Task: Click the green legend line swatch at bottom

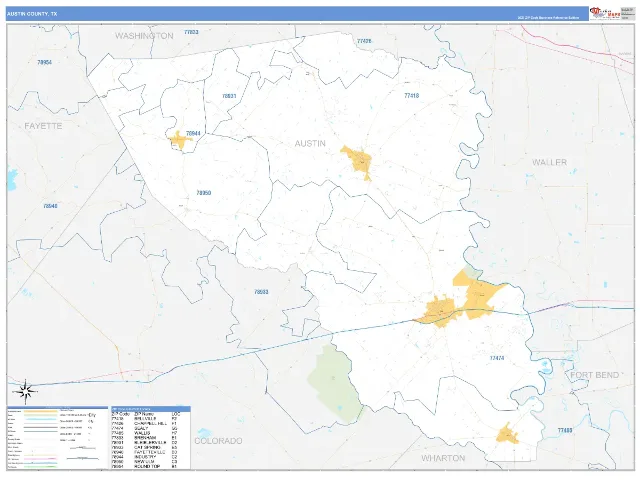Action: coord(41,467)
